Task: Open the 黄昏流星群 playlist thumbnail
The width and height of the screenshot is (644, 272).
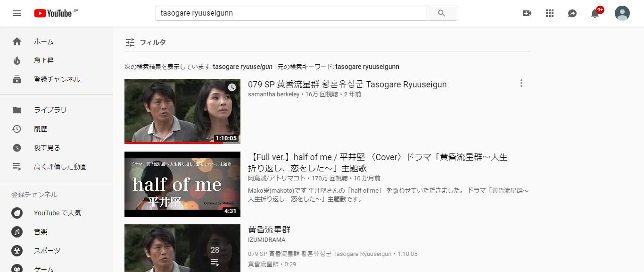Action: pyautogui.click(x=182, y=248)
